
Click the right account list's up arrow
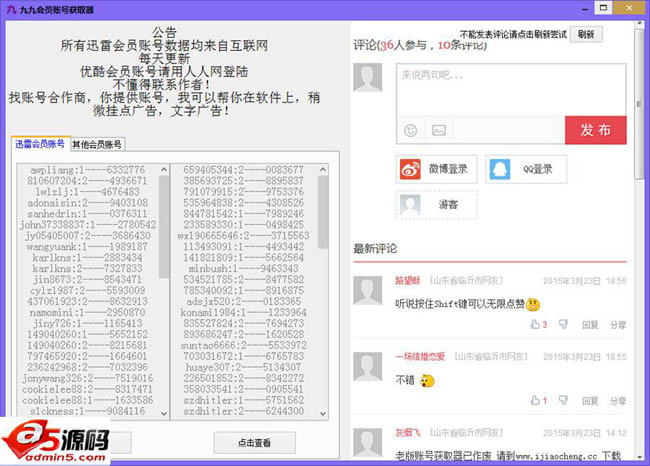323,170
